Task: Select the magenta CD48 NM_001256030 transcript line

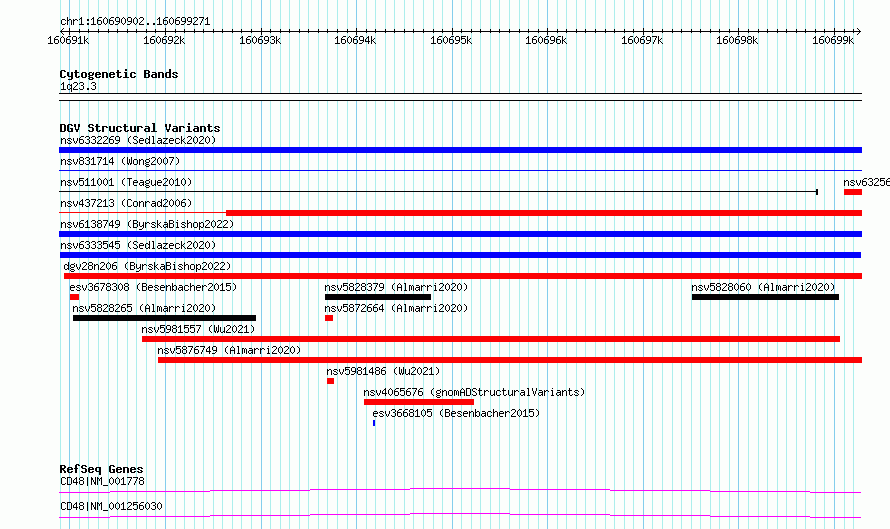Action: click(x=460, y=515)
